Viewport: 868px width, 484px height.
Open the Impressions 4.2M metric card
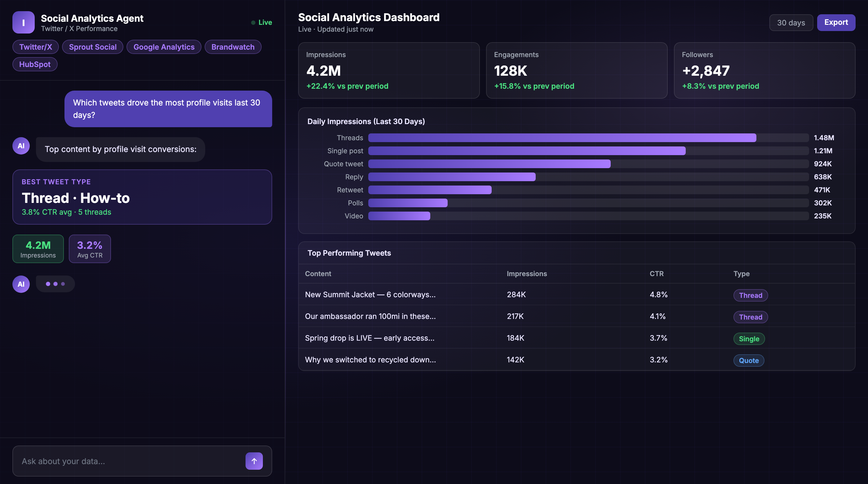389,70
